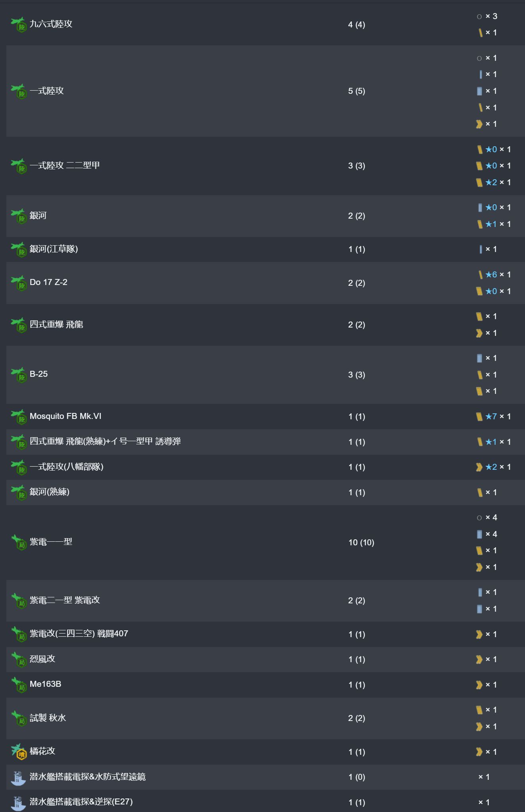Click the 一式陸攻(八幡部隊) row name
Image resolution: width=525 pixels, height=812 pixels.
click(66, 467)
